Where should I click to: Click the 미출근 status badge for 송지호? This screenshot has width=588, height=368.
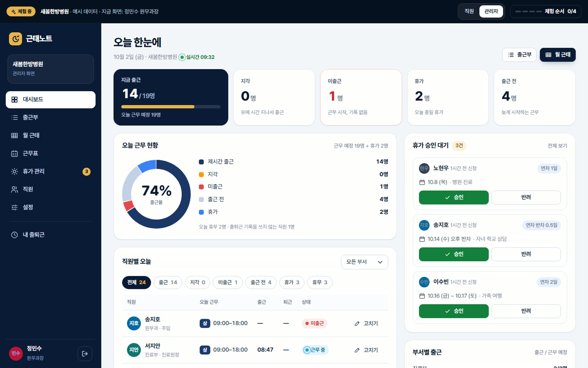[x=315, y=323]
